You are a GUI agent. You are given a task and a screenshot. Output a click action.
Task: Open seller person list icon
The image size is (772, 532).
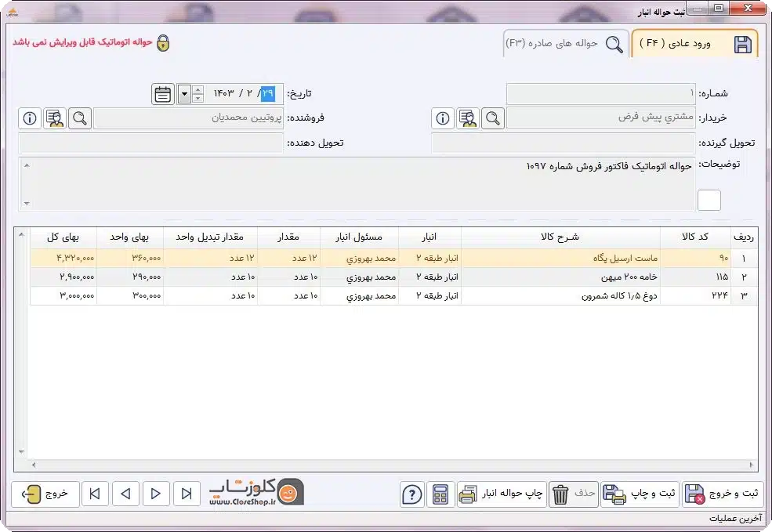(55, 118)
